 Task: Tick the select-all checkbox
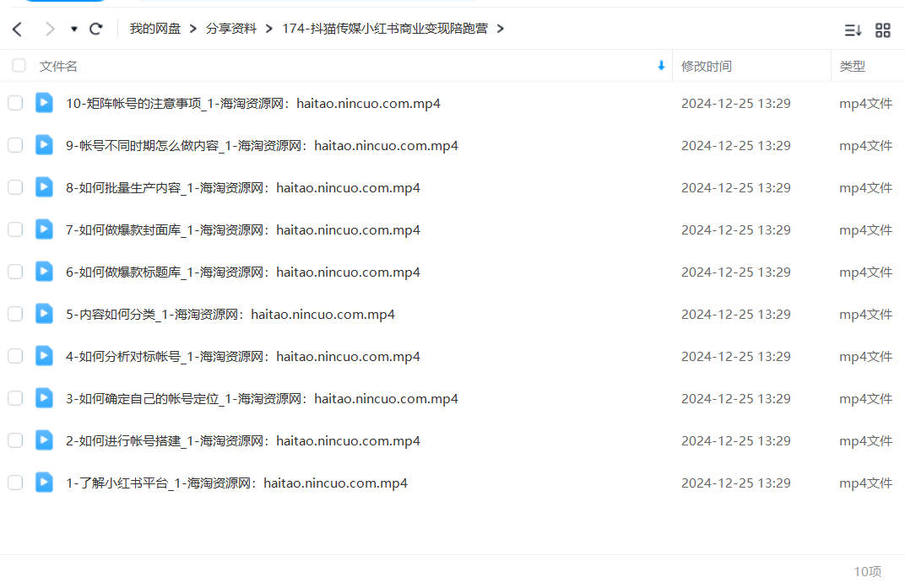(19, 66)
